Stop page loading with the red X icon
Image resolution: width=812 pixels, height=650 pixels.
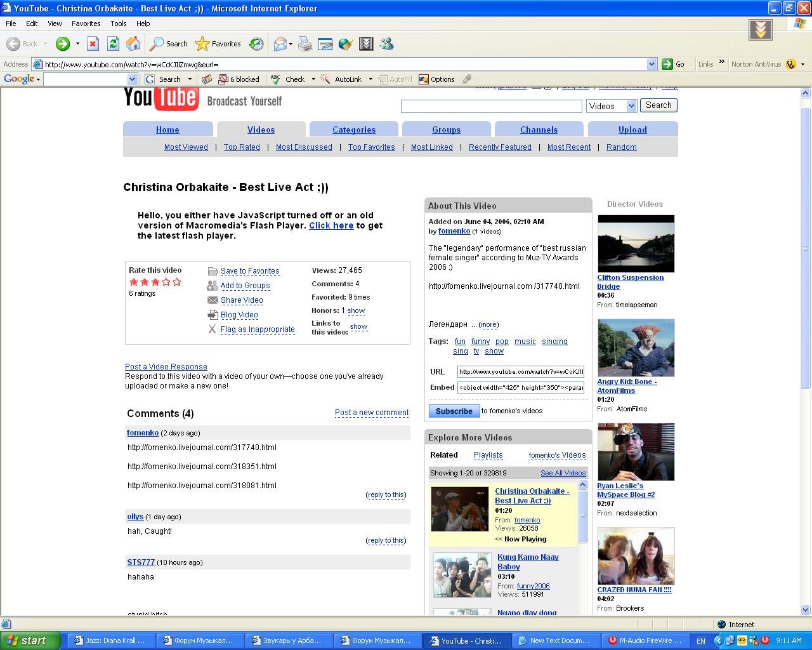pos(93,44)
